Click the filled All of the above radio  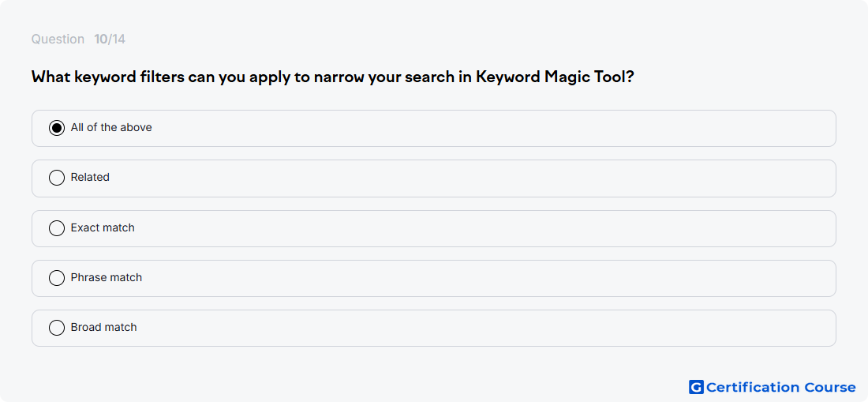tap(57, 128)
